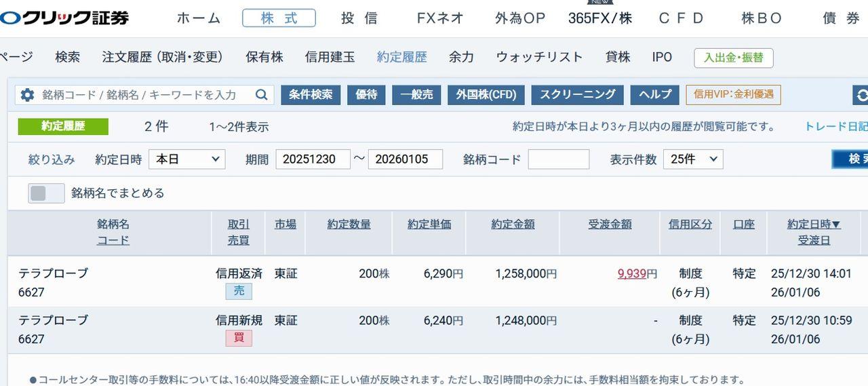The image size is (868, 386).
Task: Open the トレード日記 link
Action: (835, 127)
